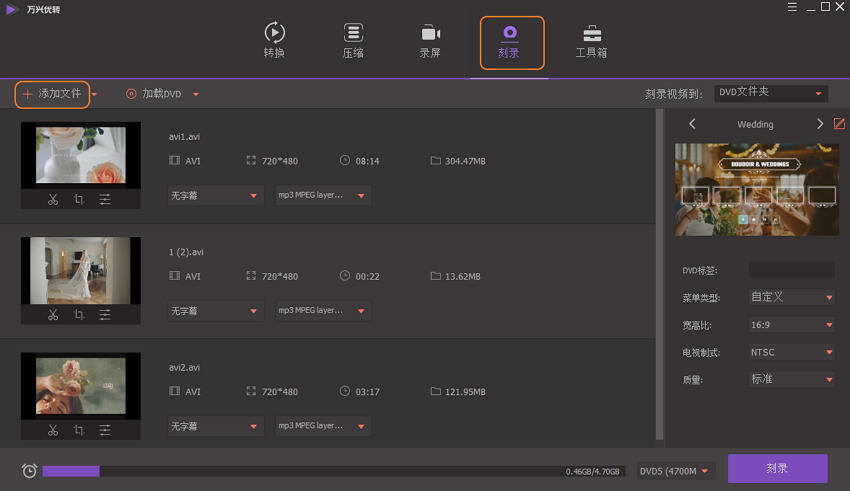
Task: Click the file list vertical scrollbar
Action: [659, 274]
